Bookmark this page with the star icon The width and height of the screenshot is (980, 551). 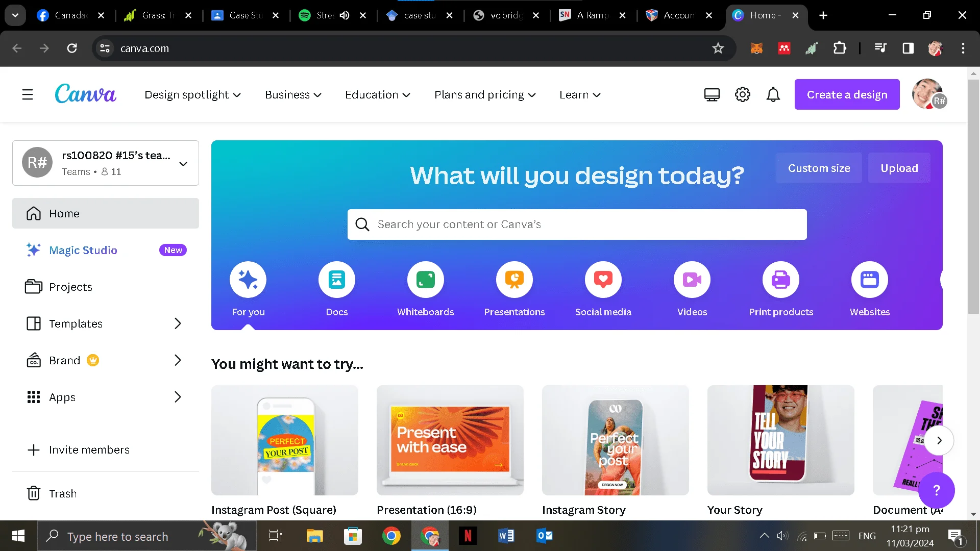tap(718, 48)
